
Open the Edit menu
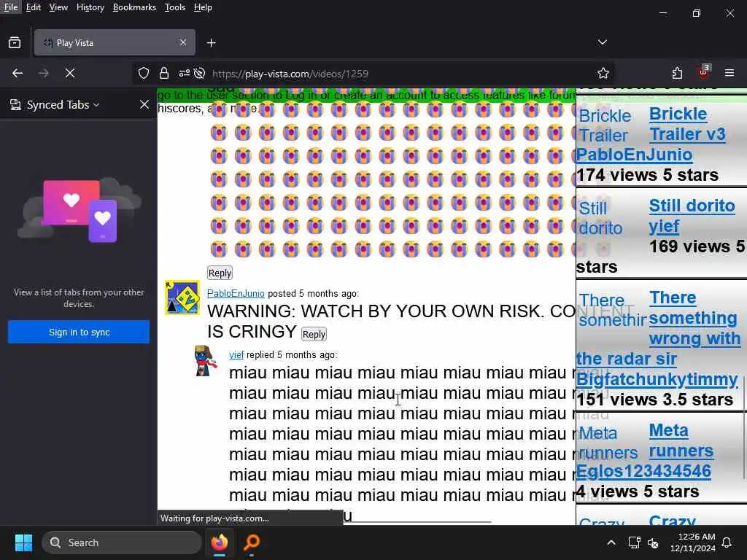tap(34, 7)
